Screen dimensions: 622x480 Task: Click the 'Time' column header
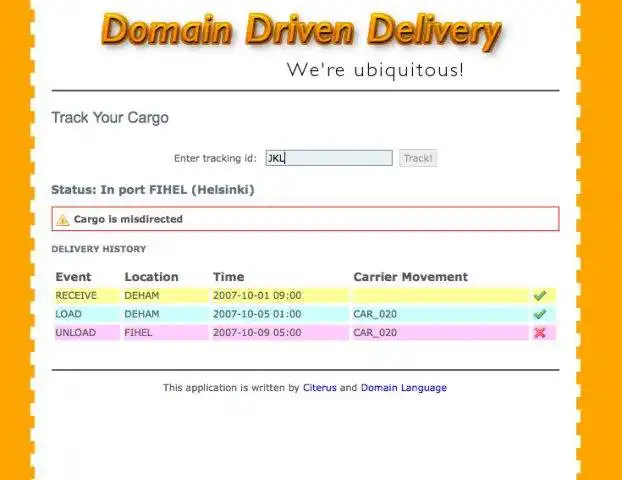tap(228, 277)
